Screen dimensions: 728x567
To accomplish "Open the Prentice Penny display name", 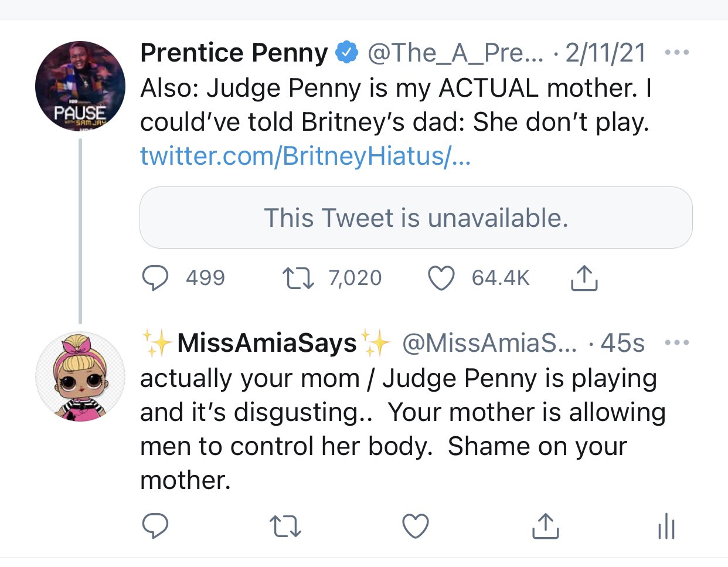I will [x=234, y=53].
